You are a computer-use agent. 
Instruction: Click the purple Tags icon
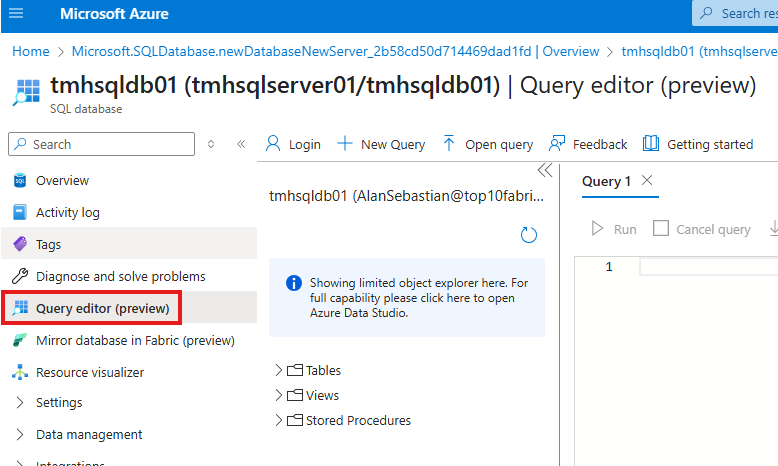[20, 244]
